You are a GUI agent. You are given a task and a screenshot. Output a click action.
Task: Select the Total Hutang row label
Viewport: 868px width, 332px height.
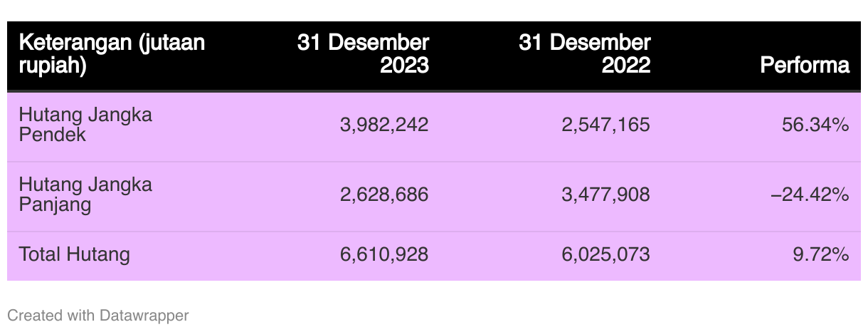tap(74, 254)
